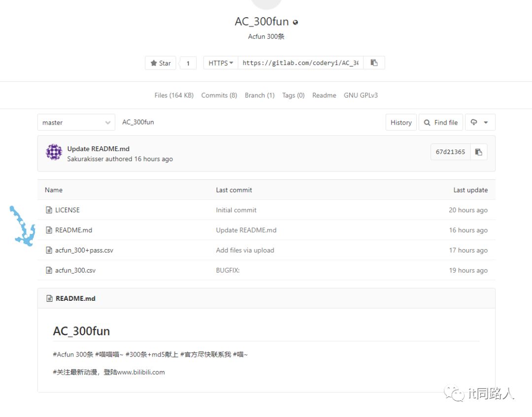The height and width of the screenshot is (417, 532).
Task: Click the LICENSE file icon
Action: 49,210
